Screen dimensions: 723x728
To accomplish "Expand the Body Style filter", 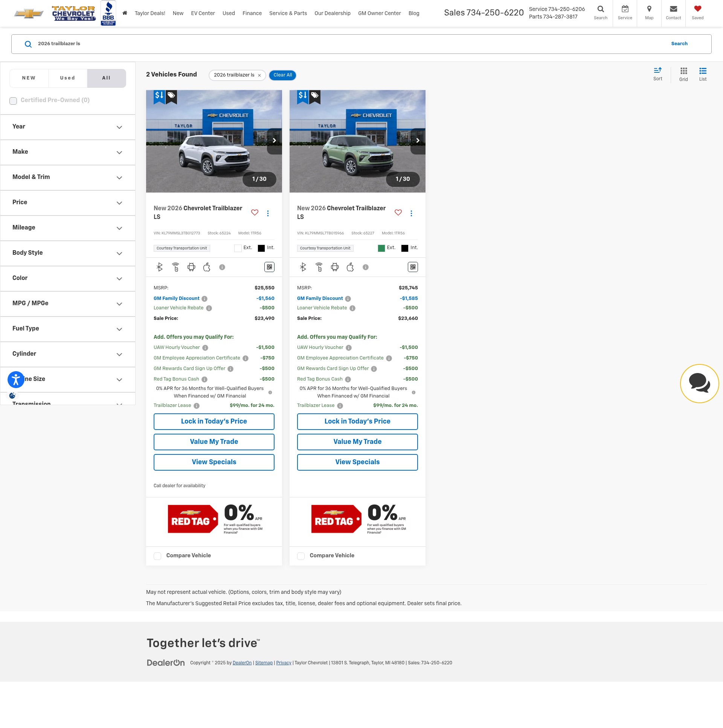I will point(68,253).
